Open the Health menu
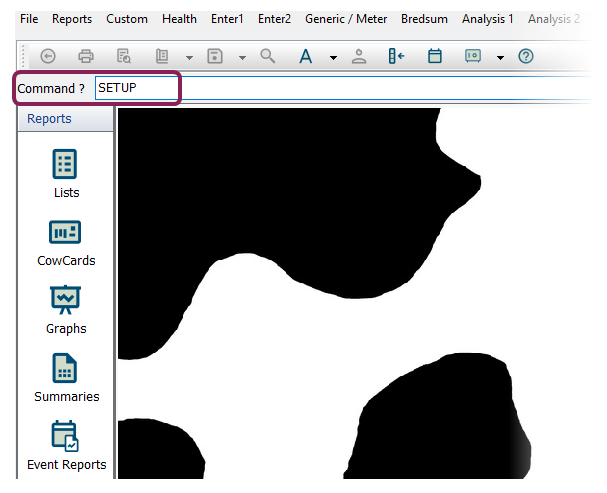The image size is (607, 493). pos(179,19)
